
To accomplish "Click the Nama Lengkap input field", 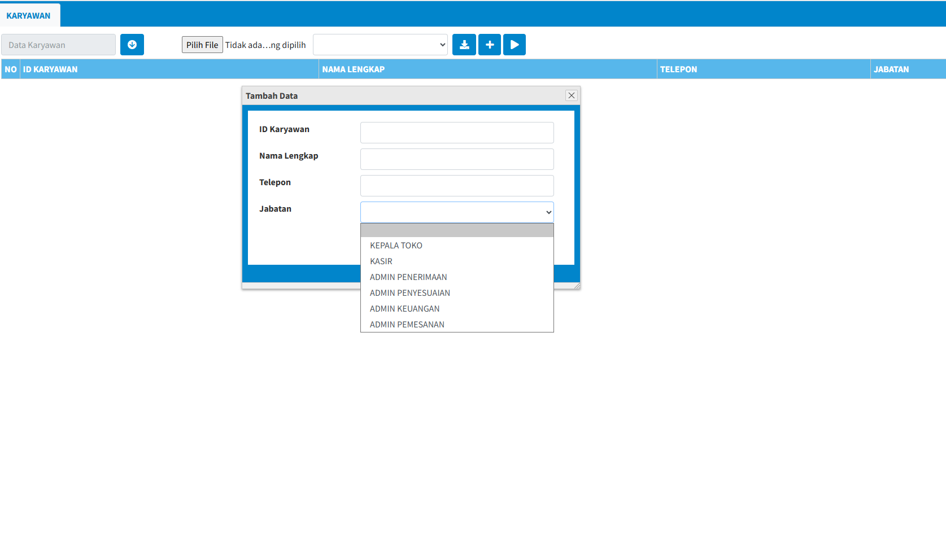I will tap(457, 159).
